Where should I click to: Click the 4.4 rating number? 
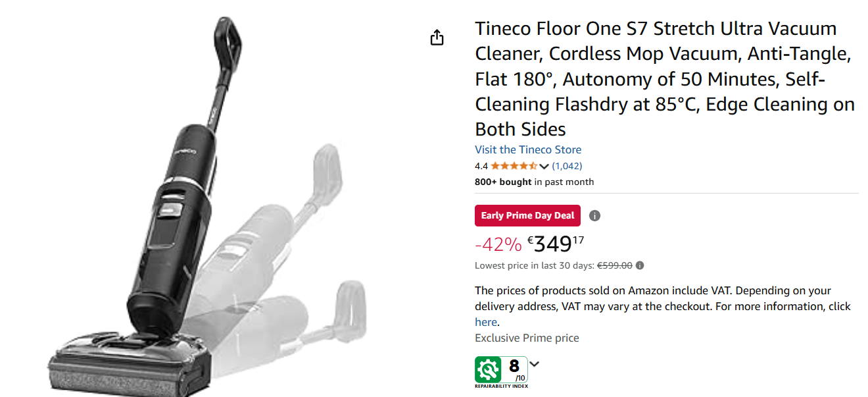click(481, 166)
